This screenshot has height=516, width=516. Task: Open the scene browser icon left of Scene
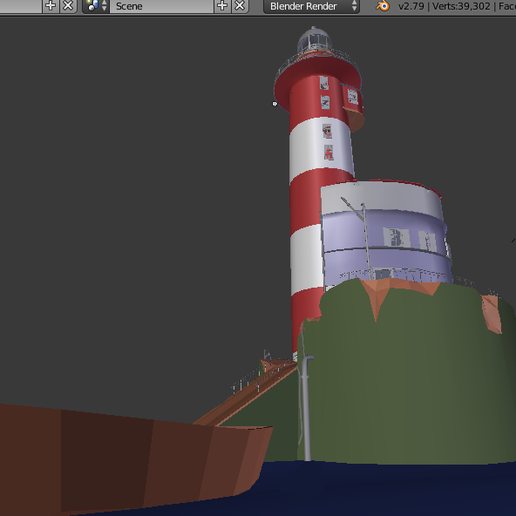tap(96, 6)
